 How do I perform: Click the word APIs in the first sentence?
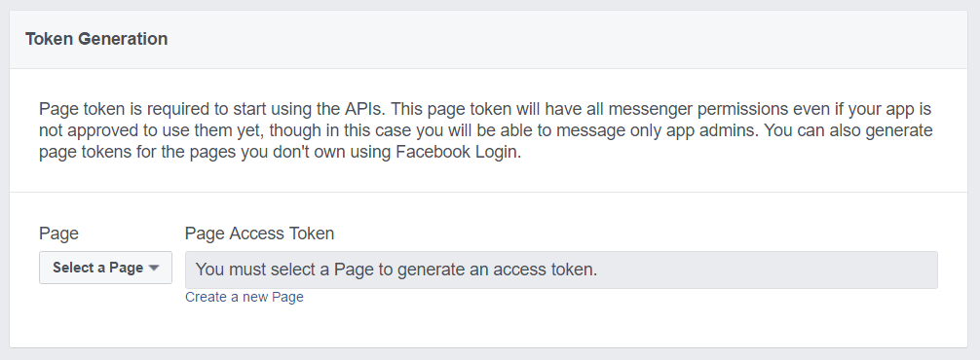point(365,109)
